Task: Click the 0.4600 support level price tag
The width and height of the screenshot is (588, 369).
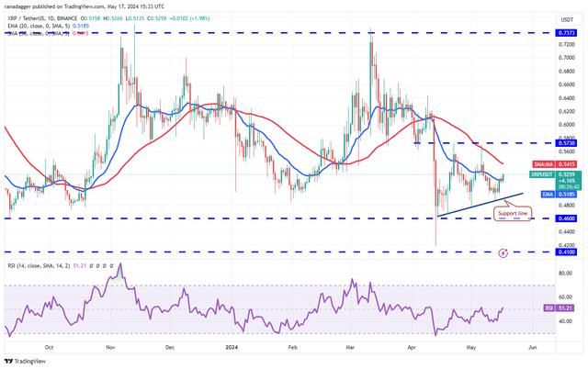Action: (544, 218)
